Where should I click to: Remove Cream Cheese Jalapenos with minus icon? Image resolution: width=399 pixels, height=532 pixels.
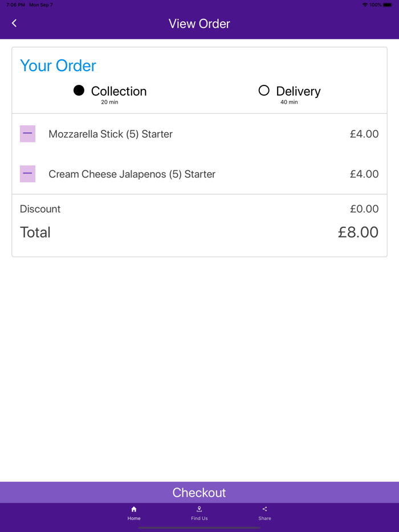click(x=27, y=174)
